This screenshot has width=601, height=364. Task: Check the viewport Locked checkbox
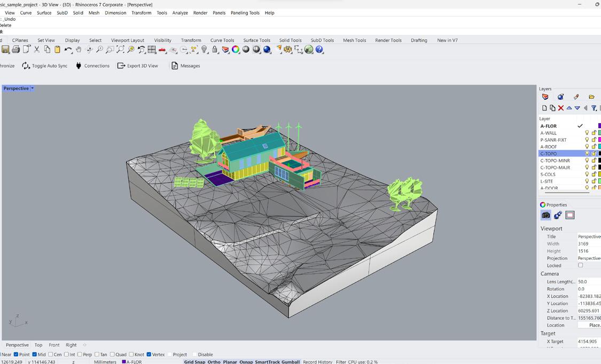point(581,265)
